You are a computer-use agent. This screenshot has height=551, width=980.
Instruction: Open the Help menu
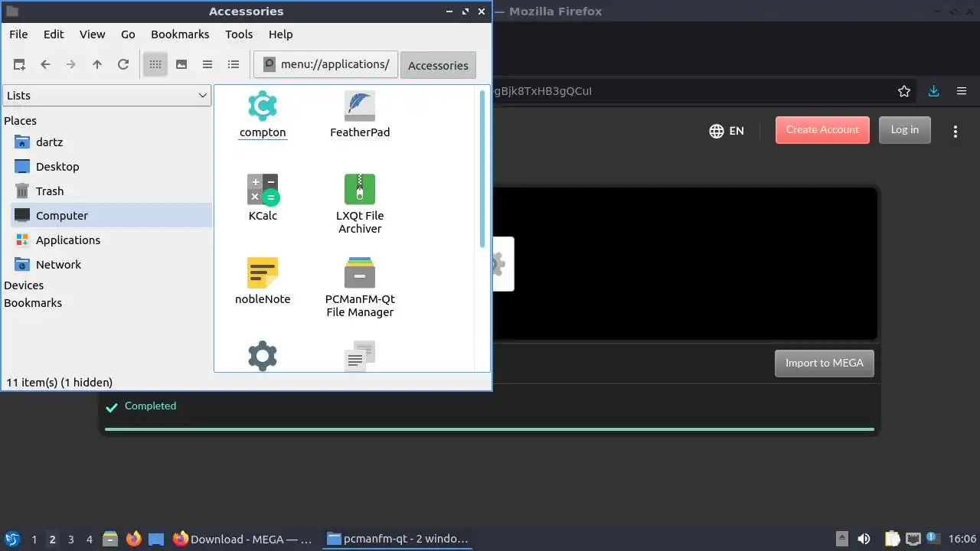tap(280, 34)
